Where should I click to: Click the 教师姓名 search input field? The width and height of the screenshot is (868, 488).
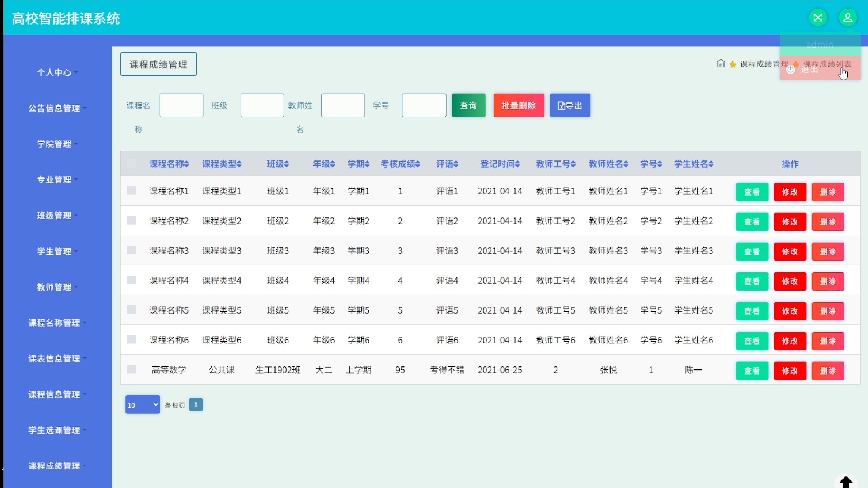tap(343, 105)
